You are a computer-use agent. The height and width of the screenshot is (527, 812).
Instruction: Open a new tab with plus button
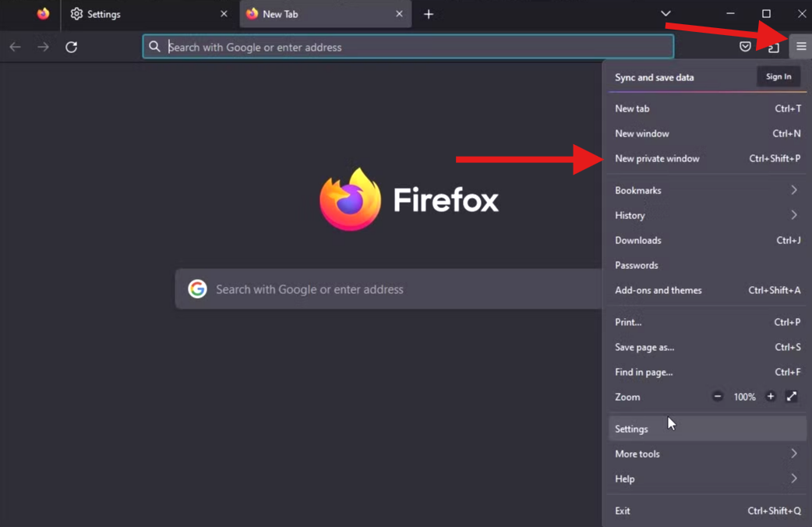point(429,15)
